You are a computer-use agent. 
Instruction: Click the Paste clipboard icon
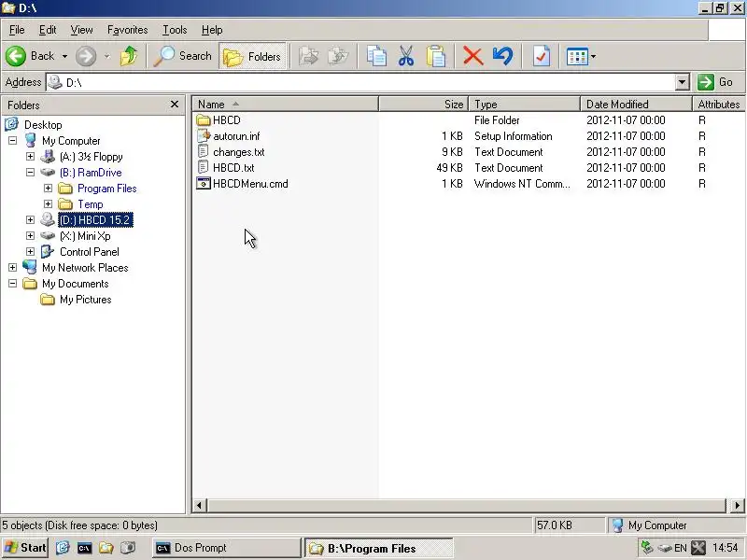point(436,56)
